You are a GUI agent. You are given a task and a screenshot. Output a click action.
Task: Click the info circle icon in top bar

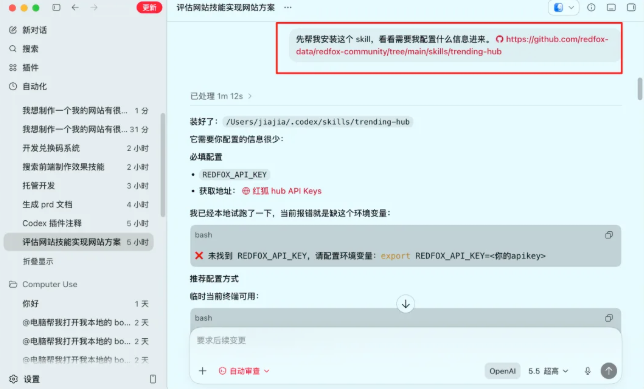(x=591, y=7)
